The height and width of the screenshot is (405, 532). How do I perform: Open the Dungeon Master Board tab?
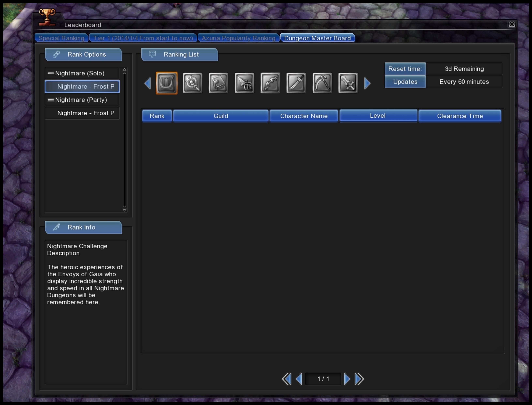pos(317,38)
